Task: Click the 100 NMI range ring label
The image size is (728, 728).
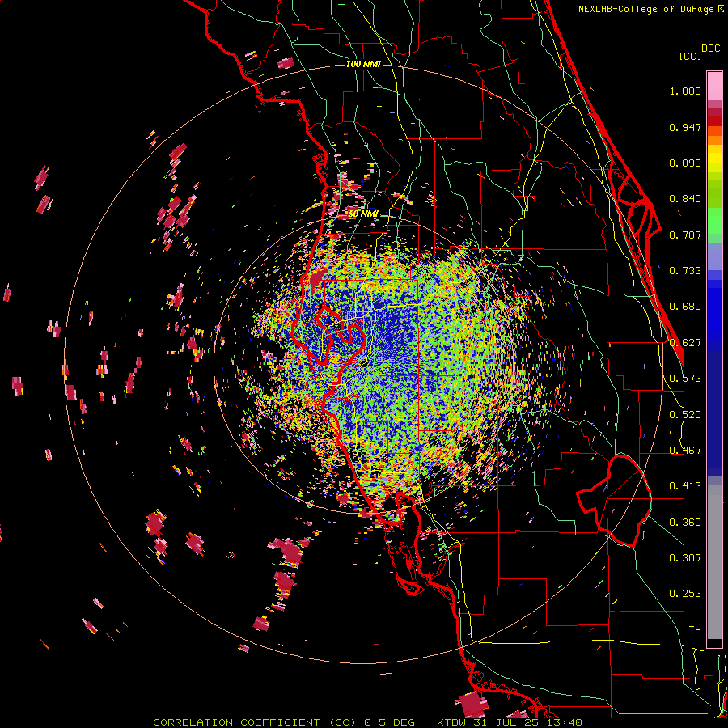Action: coord(363,64)
